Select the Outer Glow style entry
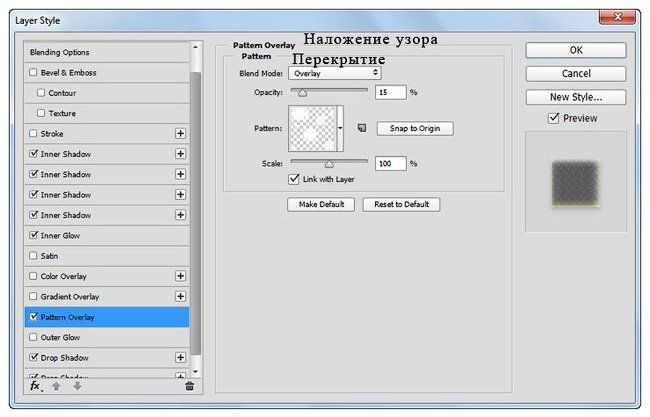The width and height of the screenshot is (650, 417). pyautogui.click(x=62, y=338)
